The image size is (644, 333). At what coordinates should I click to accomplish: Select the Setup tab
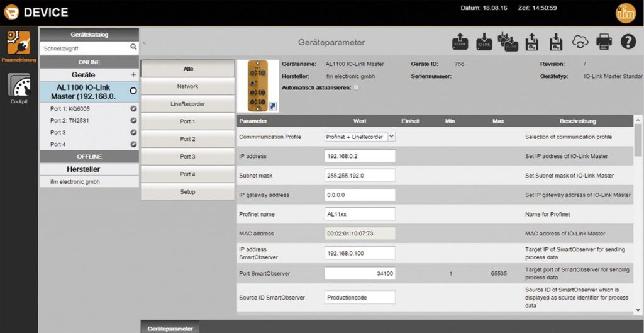pyautogui.click(x=187, y=191)
